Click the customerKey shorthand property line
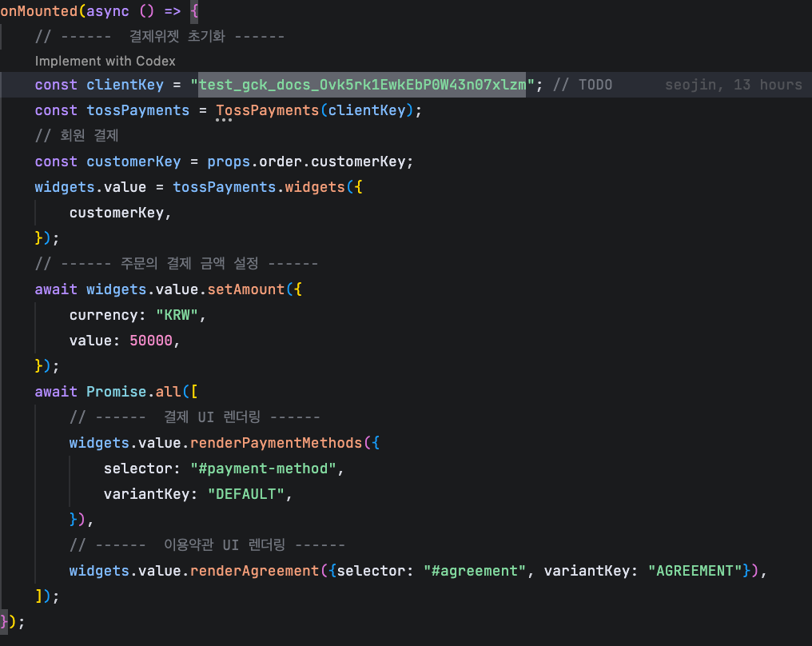This screenshot has width=812, height=646. tap(120, 213)
